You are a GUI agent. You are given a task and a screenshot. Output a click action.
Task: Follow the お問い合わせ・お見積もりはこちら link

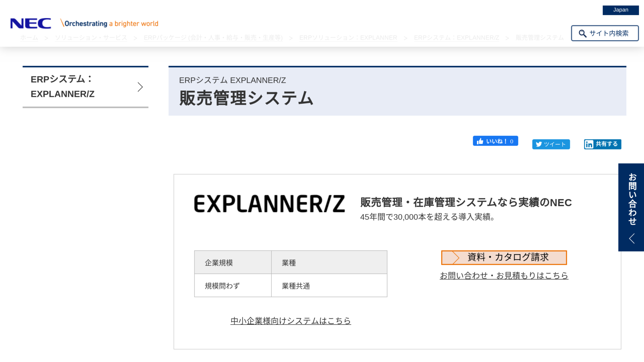(x=504, y=275)
